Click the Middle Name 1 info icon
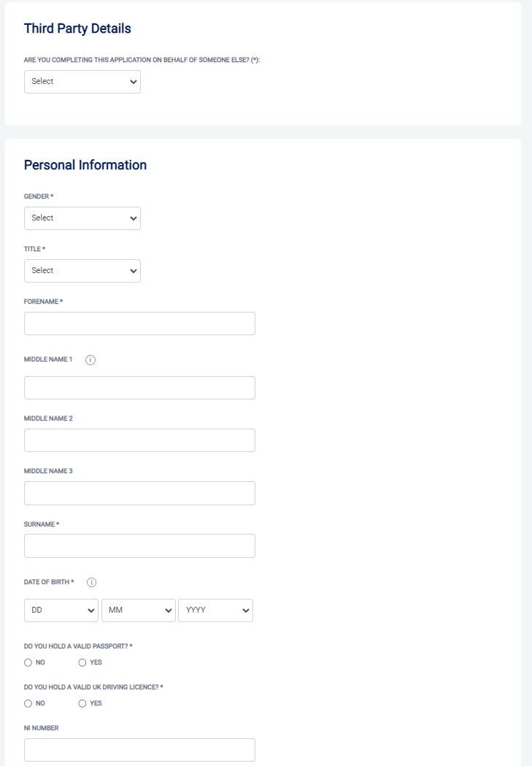532x766 pixels. pos(90,360)
